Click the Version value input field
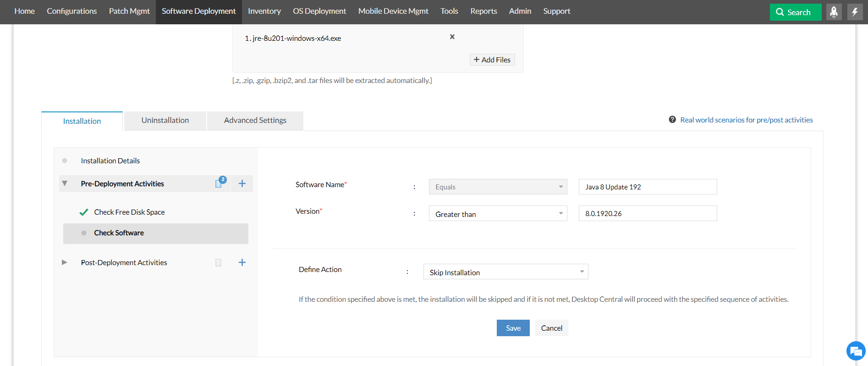 tap(648, 214)
